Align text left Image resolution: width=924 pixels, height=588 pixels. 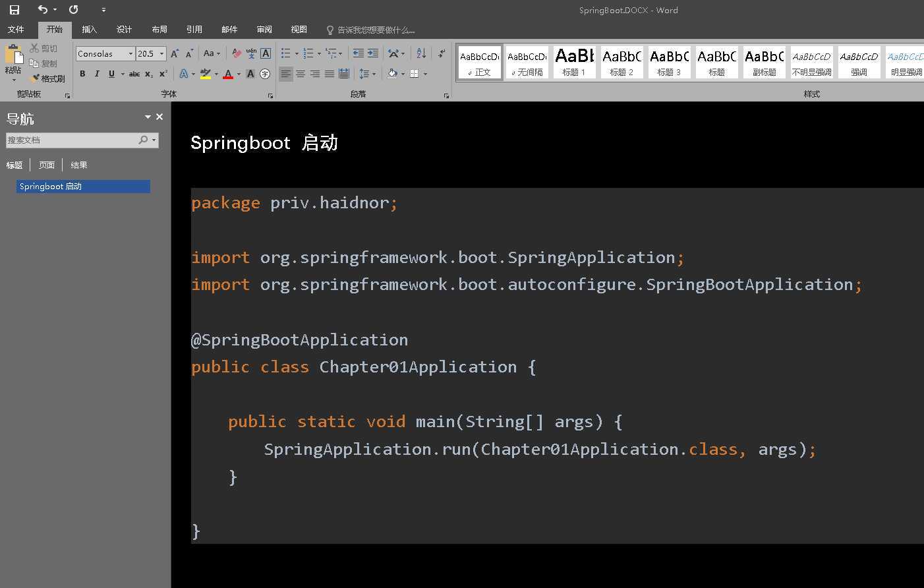click(x=285, y=74)
